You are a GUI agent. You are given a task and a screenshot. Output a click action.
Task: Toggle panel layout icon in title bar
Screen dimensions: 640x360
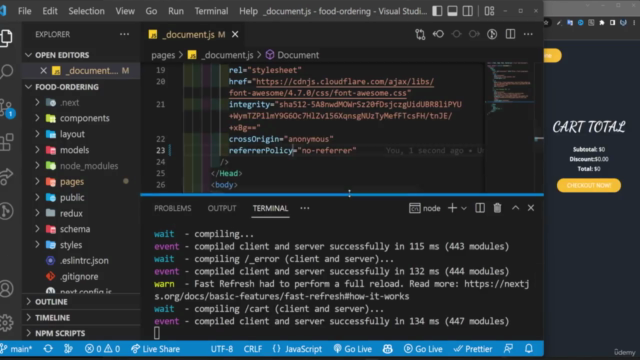(452, 11)
